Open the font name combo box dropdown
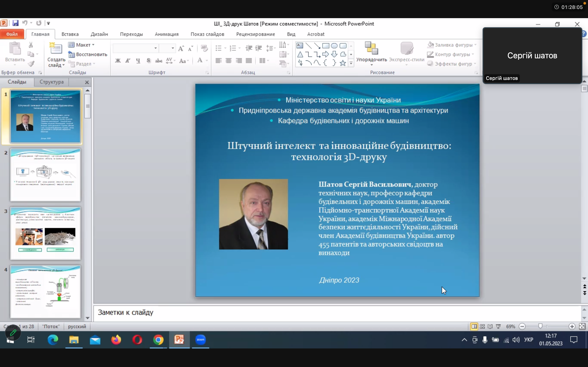 click(x=156, y=48)
